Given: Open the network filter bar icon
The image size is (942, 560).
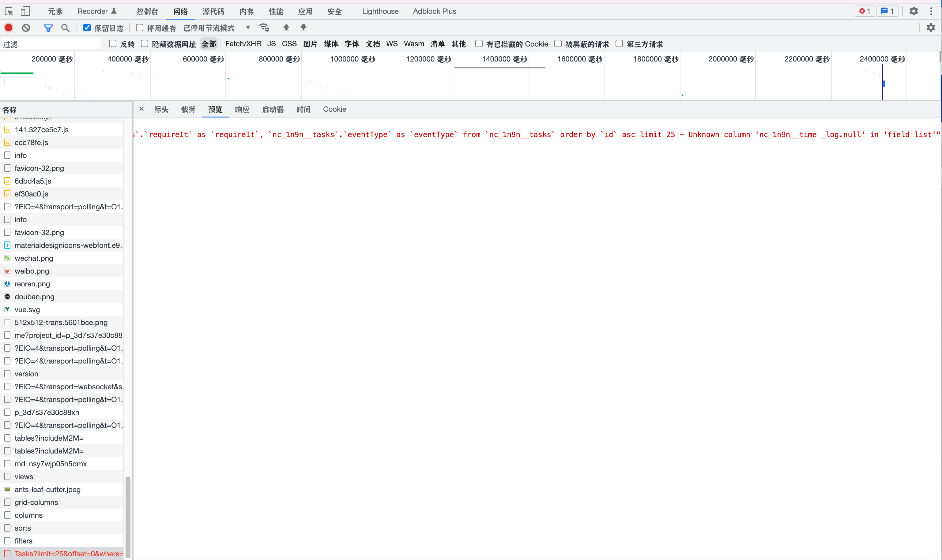Looking at the screenshot, I should tap(48, 28).
